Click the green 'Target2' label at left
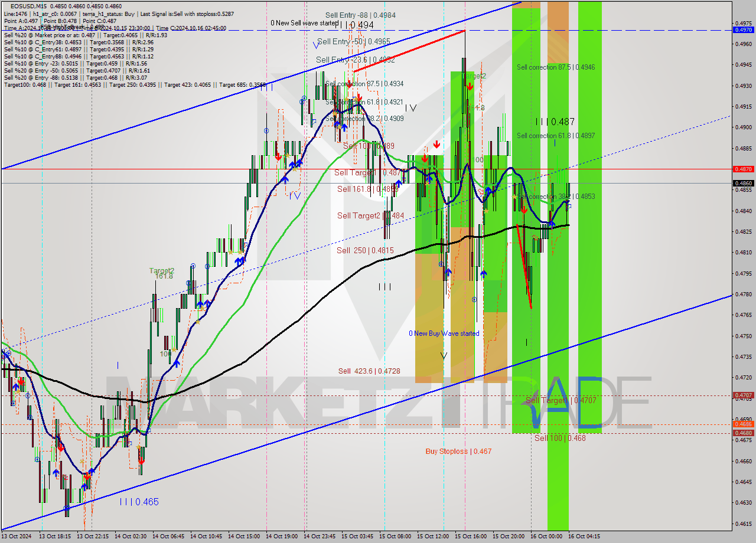756x543 pixels. (161, 270)
